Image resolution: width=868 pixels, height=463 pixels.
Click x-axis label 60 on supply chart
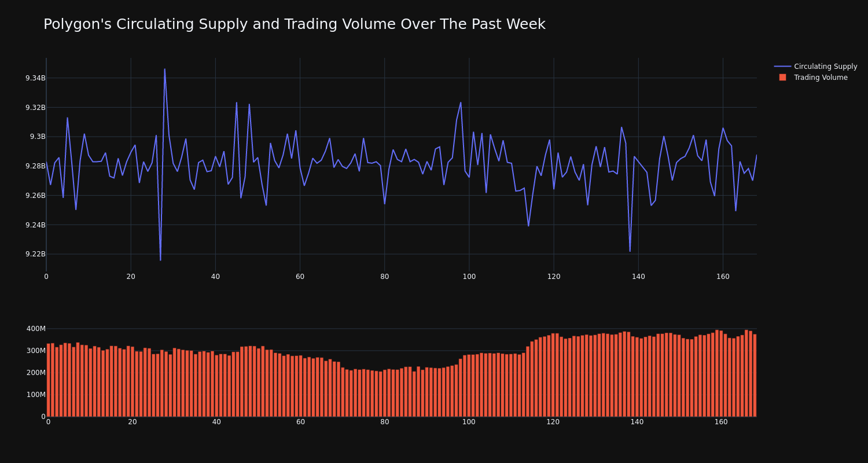[300, 277]
